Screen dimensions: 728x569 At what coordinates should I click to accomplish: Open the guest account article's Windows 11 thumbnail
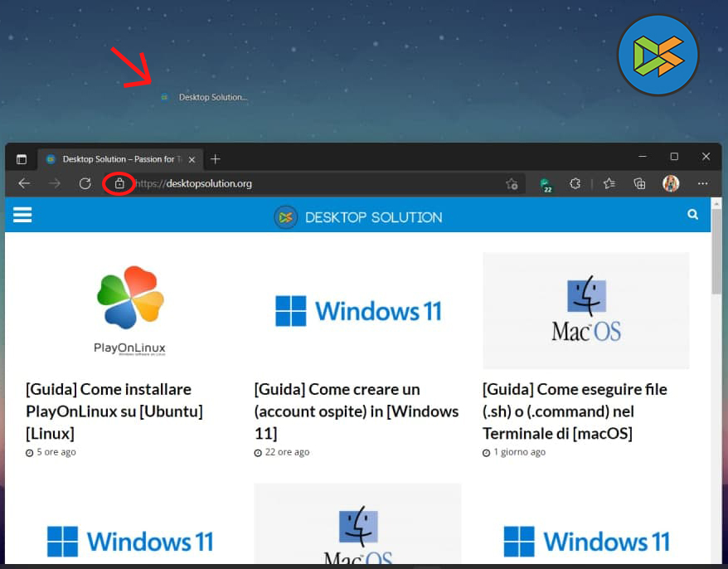click(358, 311)
